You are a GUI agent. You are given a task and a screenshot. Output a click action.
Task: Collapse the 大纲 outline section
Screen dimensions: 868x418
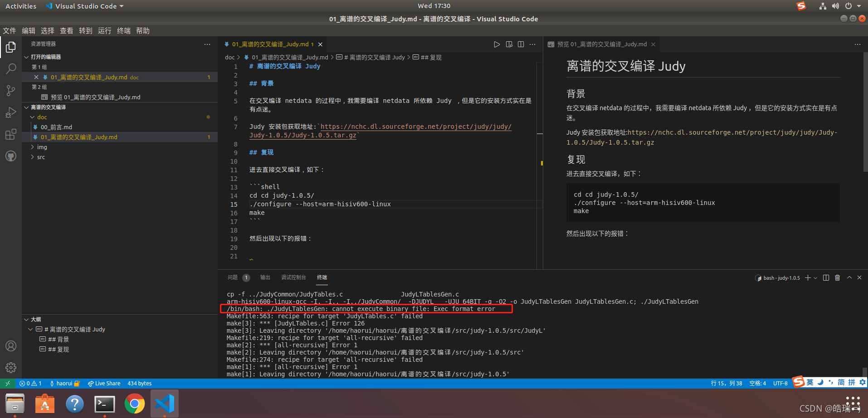tap(120, 320)
